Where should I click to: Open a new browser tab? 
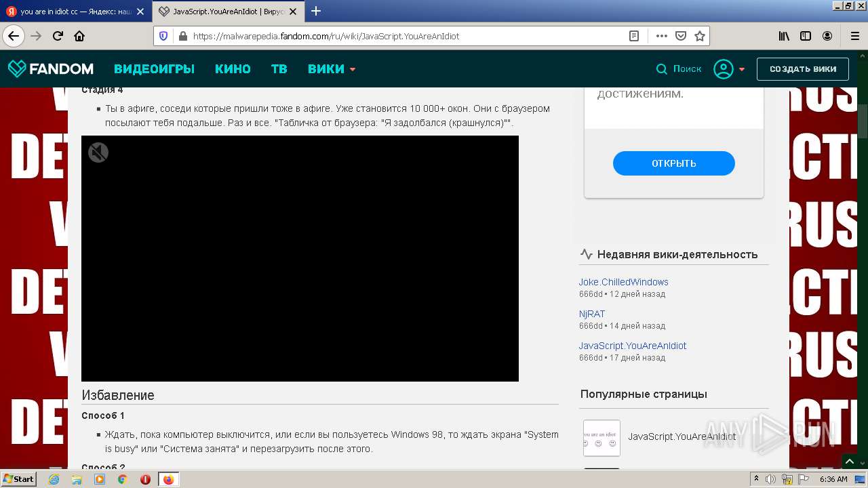316,11
